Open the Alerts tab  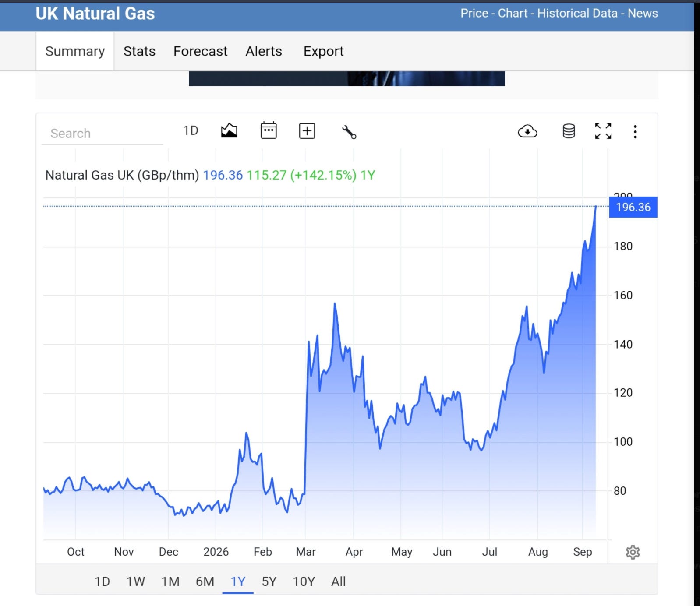[x=264, y=51]
